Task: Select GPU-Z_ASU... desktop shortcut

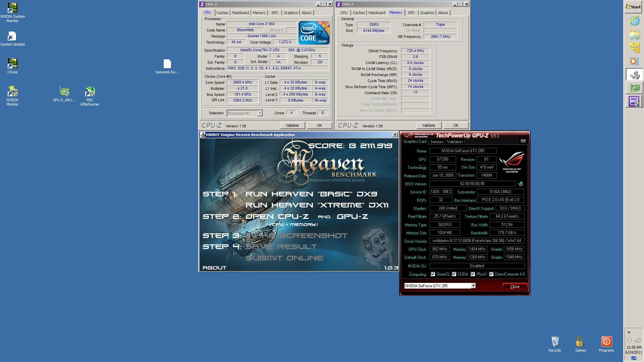Action: (x=64, y=94)
